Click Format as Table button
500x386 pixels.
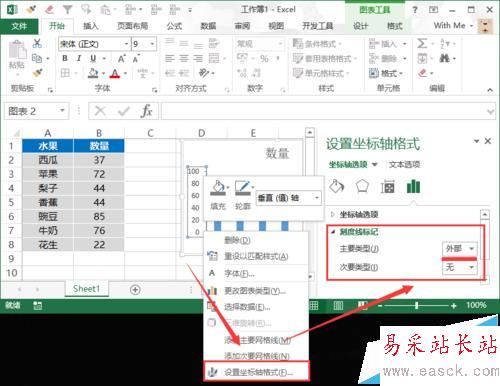(x=324, y=59)
